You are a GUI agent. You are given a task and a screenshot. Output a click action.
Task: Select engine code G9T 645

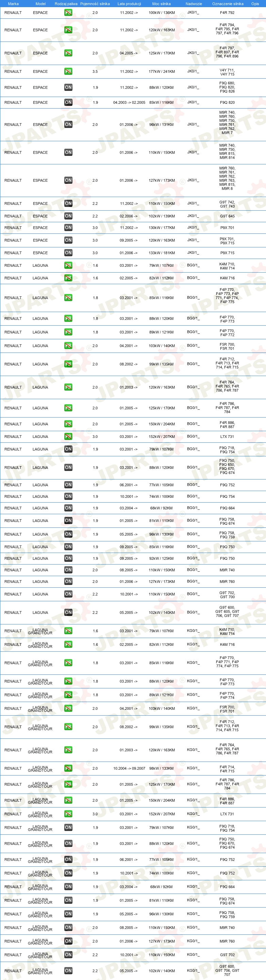coord(227,216)
